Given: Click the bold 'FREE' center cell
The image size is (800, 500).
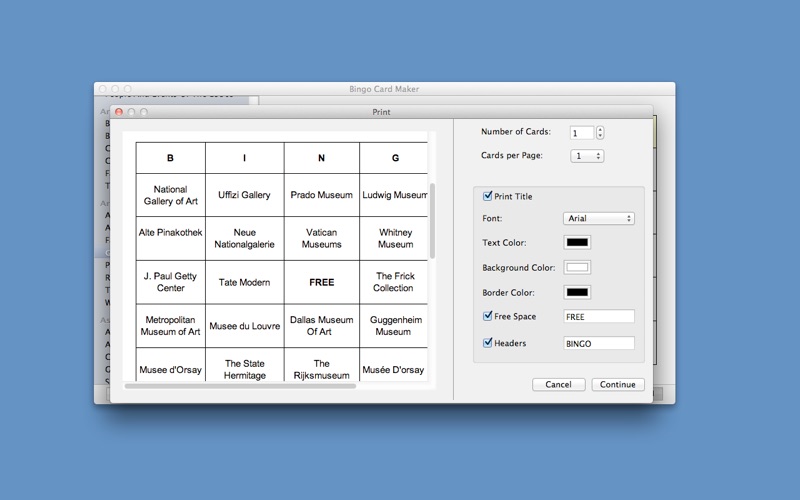Looking at the screenshot, I should (322, 282).
